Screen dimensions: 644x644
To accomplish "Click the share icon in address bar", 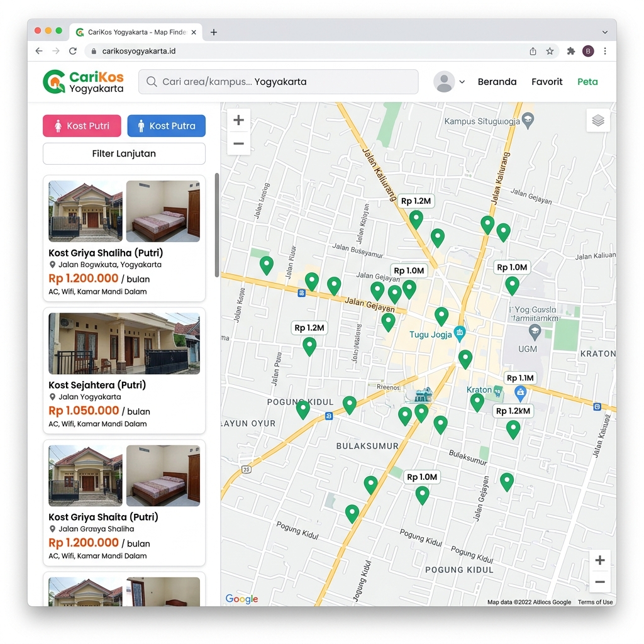I will [x=533, y=51].
